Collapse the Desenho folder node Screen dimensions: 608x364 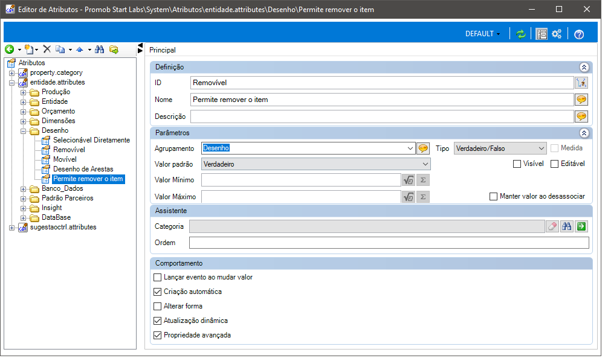(x=23, y=131)
